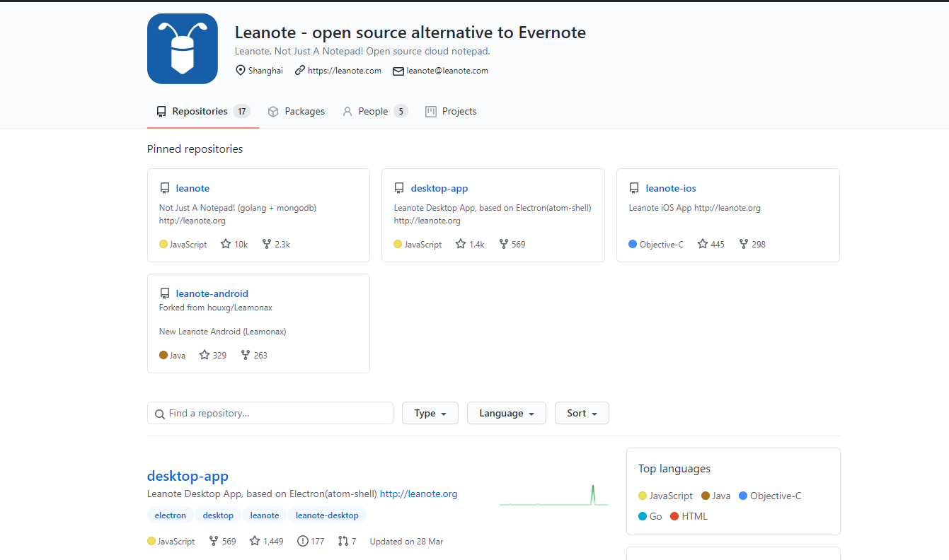Viewport: 949px width, 560px height.
Task: Follow the http://leanote.org link in the desktop-app description
Action: coord(419,494)
